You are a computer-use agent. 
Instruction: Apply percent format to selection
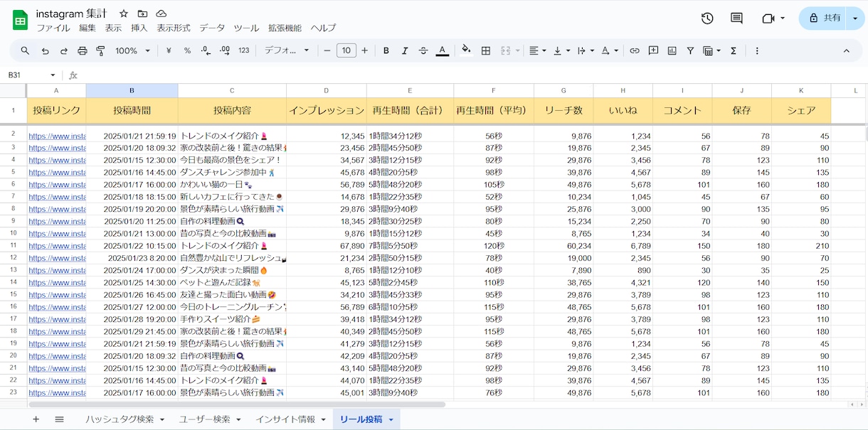click(187, 50)
